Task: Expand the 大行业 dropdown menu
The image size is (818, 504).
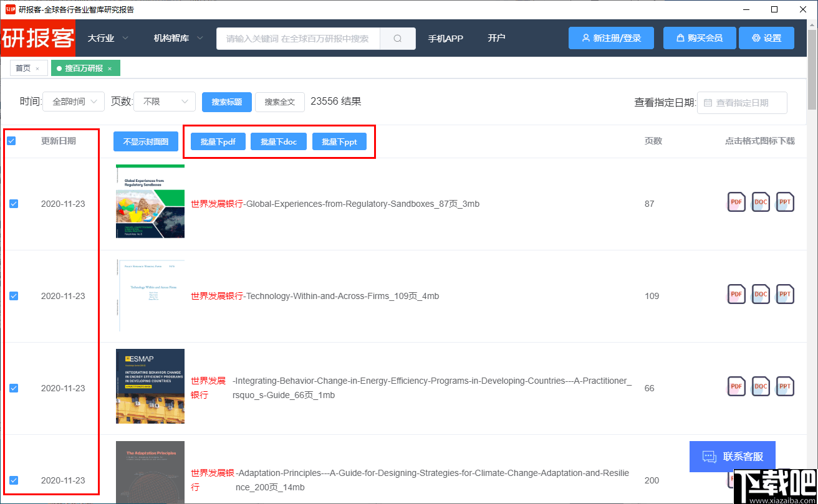Action: (108, 38)
